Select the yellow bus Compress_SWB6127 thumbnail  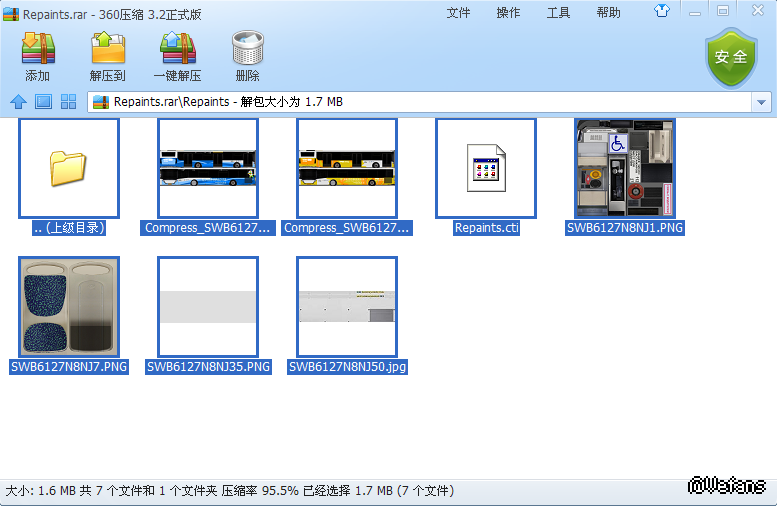(347, 169)
